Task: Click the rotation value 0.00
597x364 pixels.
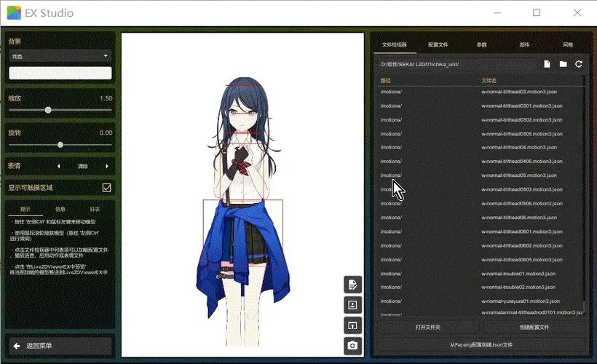Action: click(x=106, y=132)
